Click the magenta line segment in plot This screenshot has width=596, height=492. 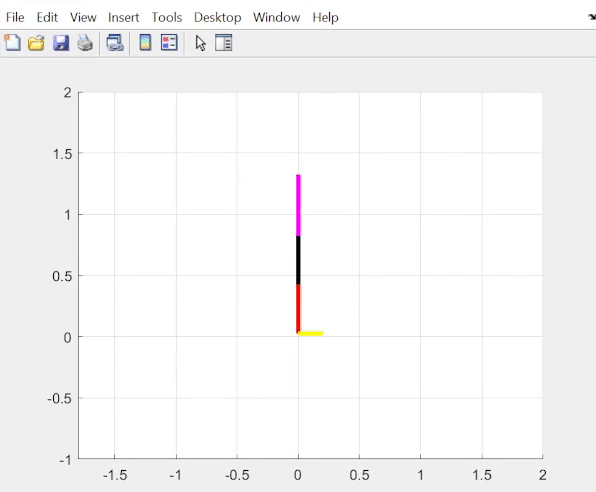point(298,205)
